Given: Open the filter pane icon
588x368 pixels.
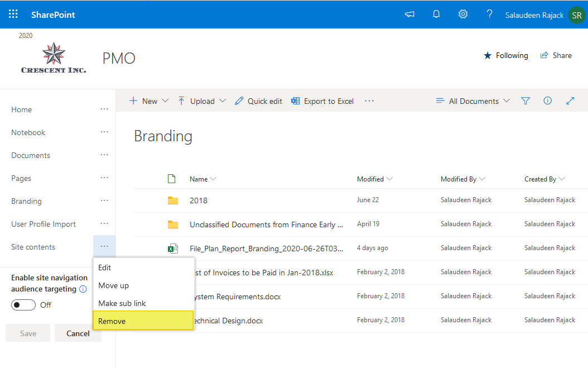Looking at the screenshot, I should pos(525,101).
